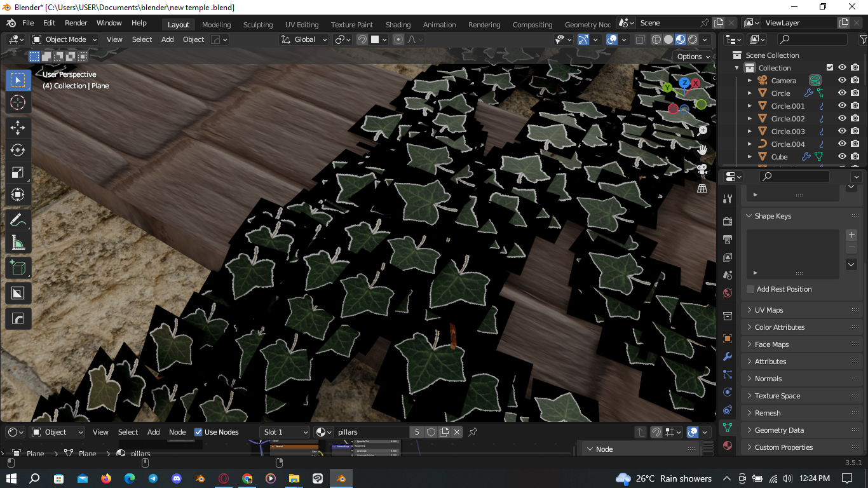Screen dimensions: 868x488
Task: Open the View Layer properties tab
Action: [728, 257]
